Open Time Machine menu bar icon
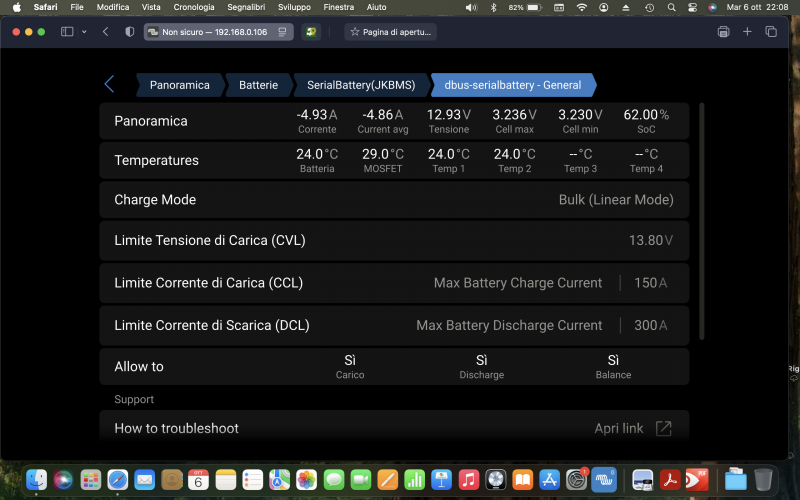The height and width of the screenshot is (500, 800). click(x=649, y=7)
